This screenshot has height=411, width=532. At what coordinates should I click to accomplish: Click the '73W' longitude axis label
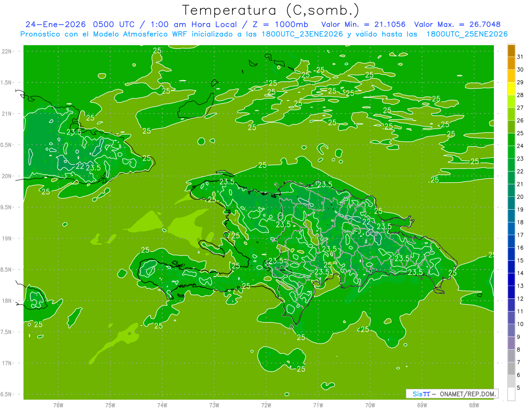pyautogui.click(x=214, y=405)
